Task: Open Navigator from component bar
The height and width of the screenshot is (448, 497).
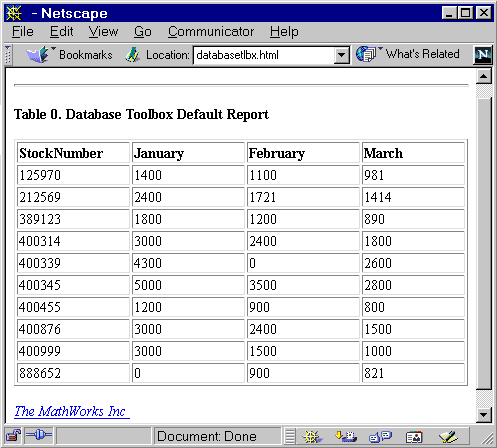Action: tap(312, 436)
